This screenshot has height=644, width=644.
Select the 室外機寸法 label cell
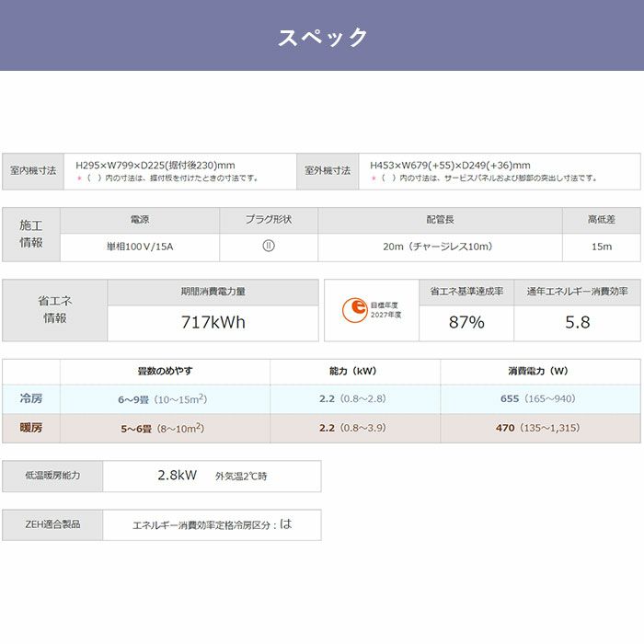pyautogui.click(x=328, y=171)
